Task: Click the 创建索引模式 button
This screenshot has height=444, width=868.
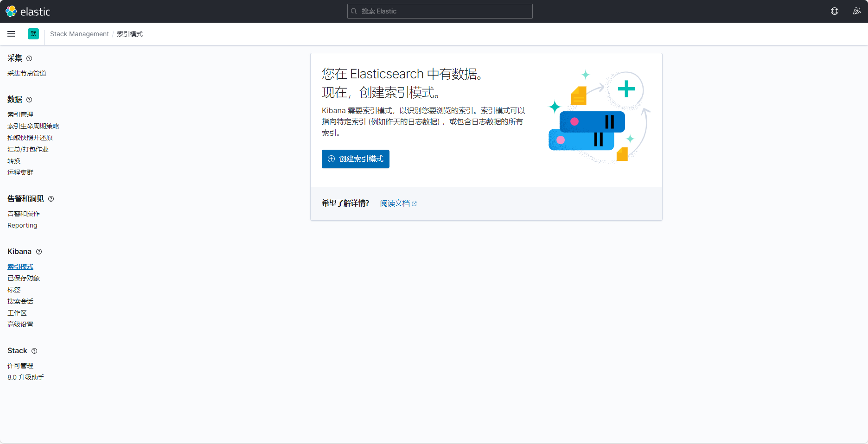Action: pyautogui.click(x=356, y=159)
